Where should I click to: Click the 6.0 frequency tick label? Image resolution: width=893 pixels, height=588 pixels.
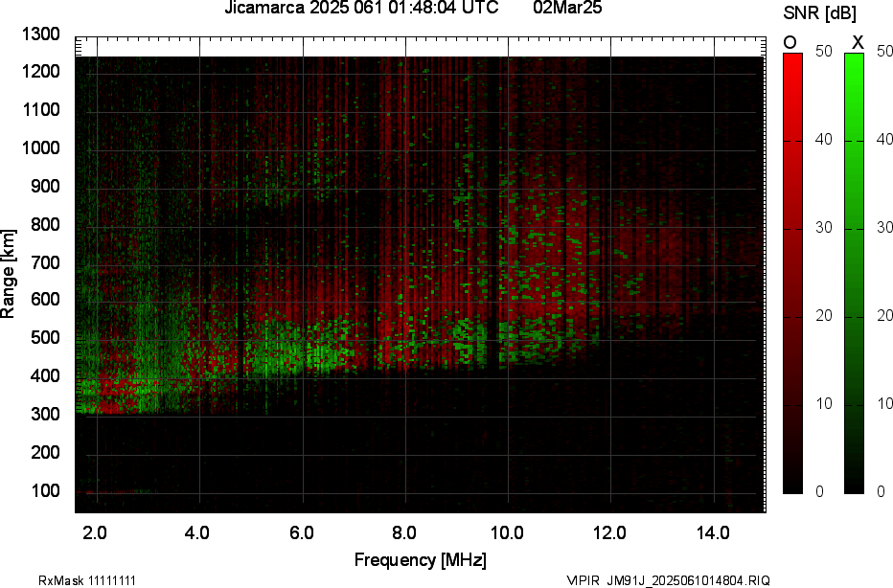tap(301, 533)
